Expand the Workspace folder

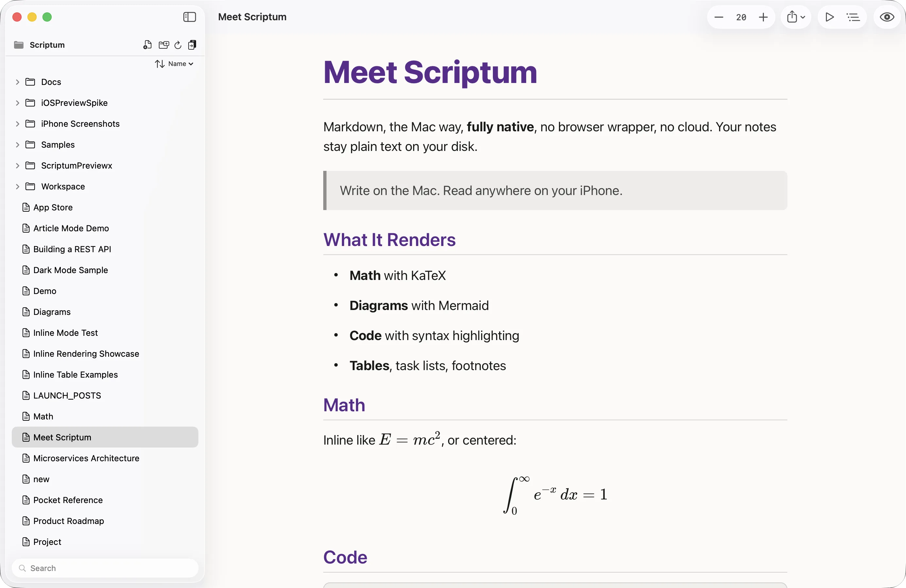click(x=18, y=187)
